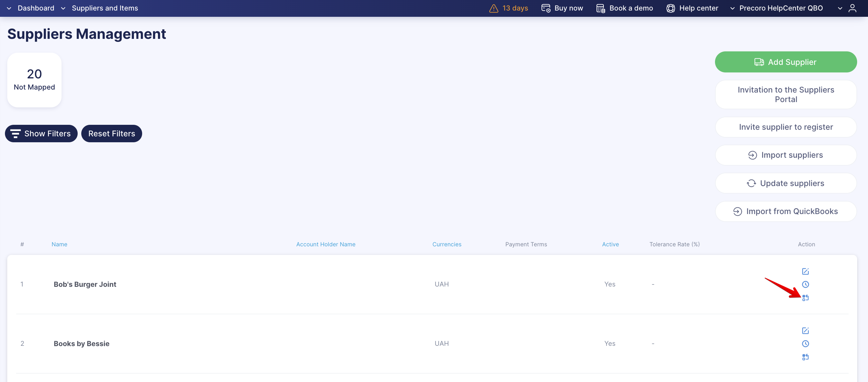The width and height of the screenshot is (868, 382).
Task: Click the user profile icon
Action: pyautogui.click(x=853, y=8)
